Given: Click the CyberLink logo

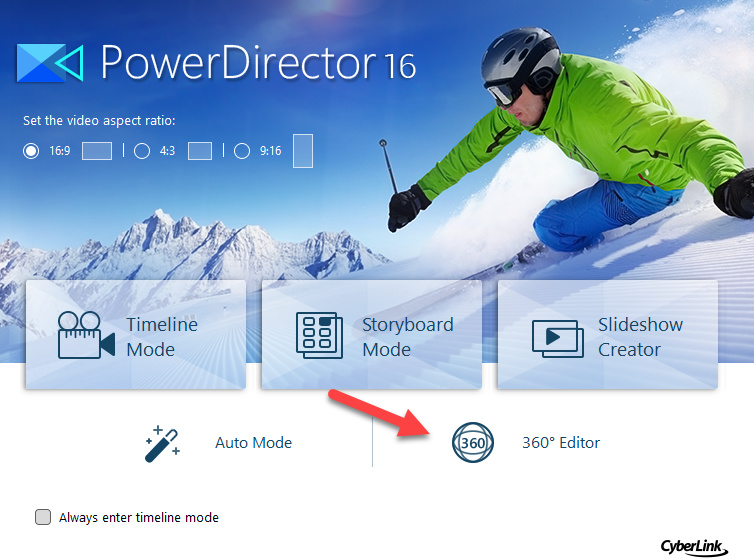Looking at the screenshot, I should click(x=694, y=547).
